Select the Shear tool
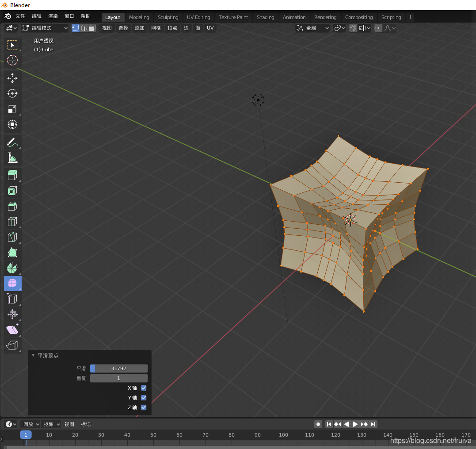476x449 pixels. click(12, 330)
